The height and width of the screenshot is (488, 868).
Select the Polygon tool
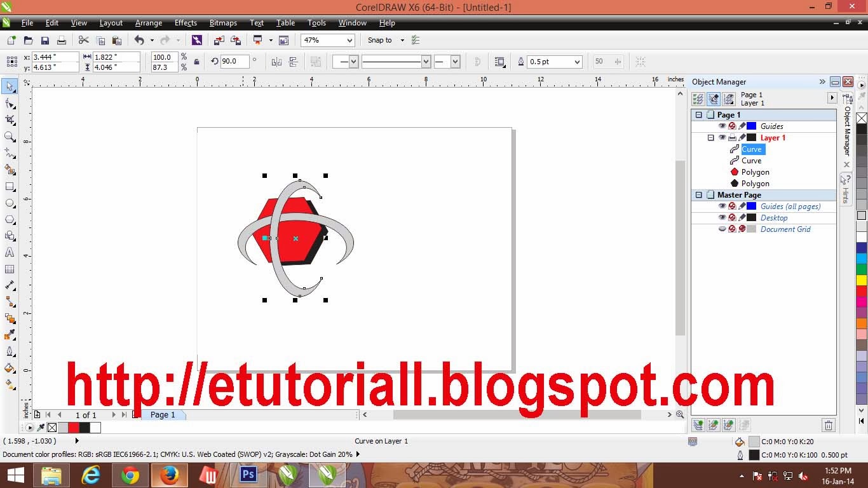click(10, 219)
